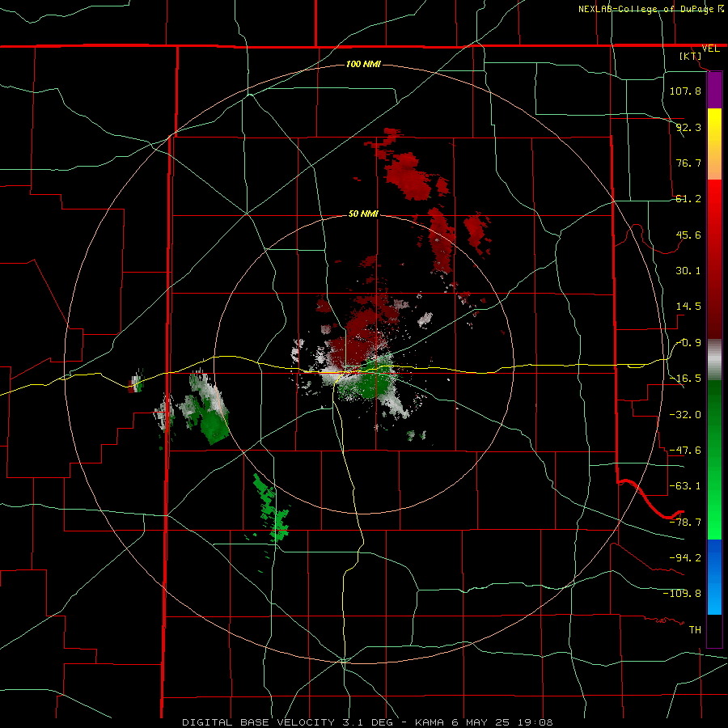This screenshot has width=728, height=728.
Task: Pick the gray near-zero band of the velocity bar
Action: [714, 360]
